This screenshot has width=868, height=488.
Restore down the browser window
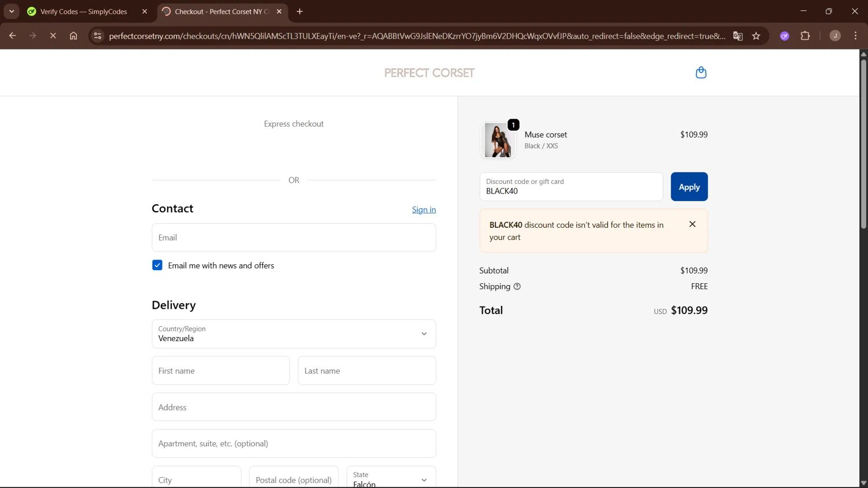829,12
